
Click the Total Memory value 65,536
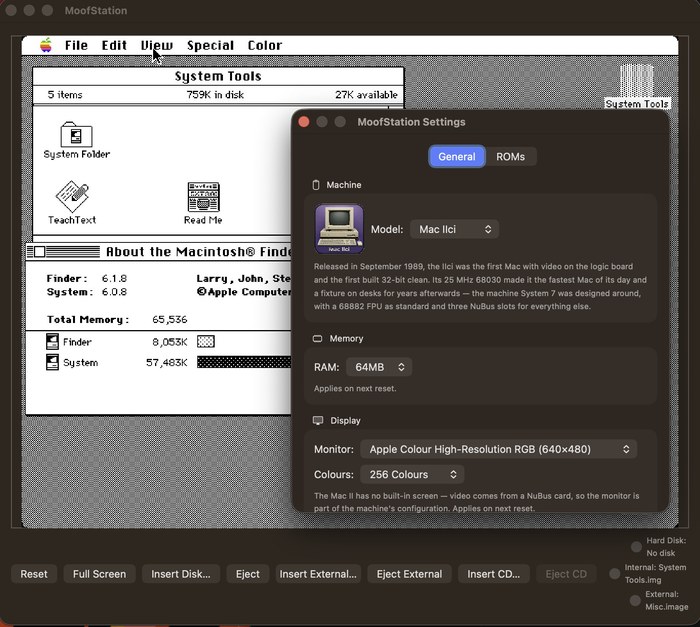170,319
